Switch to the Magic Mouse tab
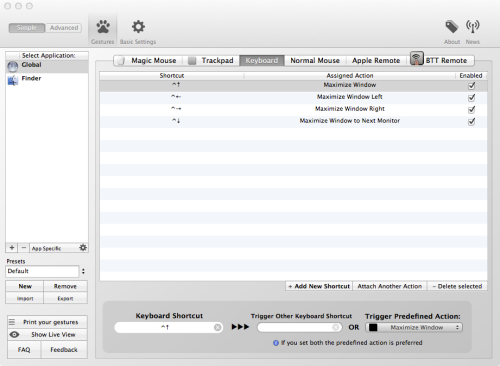 149,61
